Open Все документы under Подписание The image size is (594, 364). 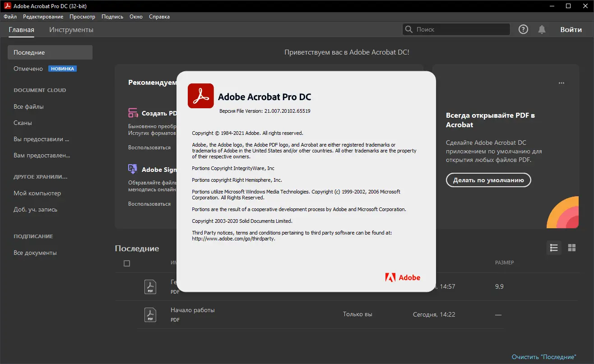tap(35, 253)
